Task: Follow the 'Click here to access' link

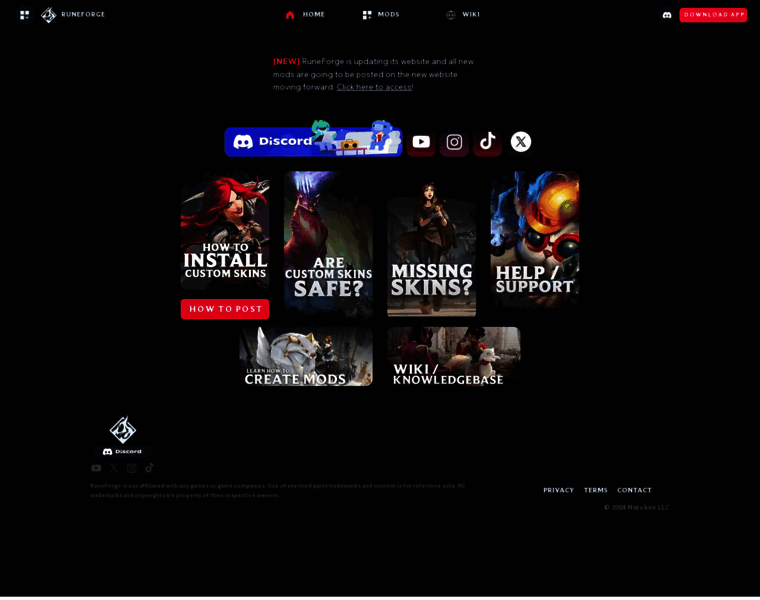Action: [x=374, y=87]
